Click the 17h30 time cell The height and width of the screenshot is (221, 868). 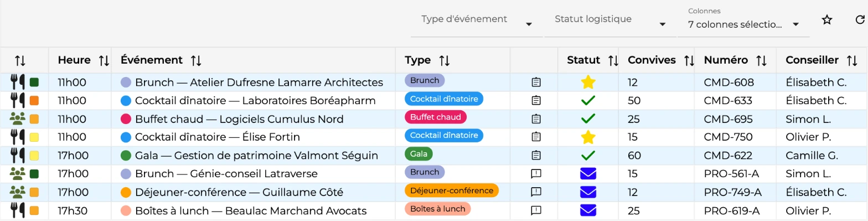(73, 210)
